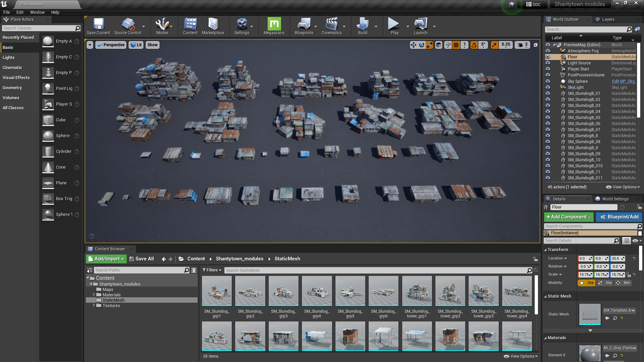The image size is (644, 362).
Task: Open the Help menu
Action: [55, 12]
